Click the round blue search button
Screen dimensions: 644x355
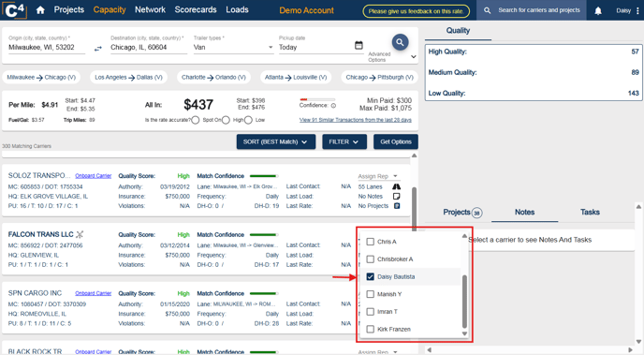coord(400,42)
